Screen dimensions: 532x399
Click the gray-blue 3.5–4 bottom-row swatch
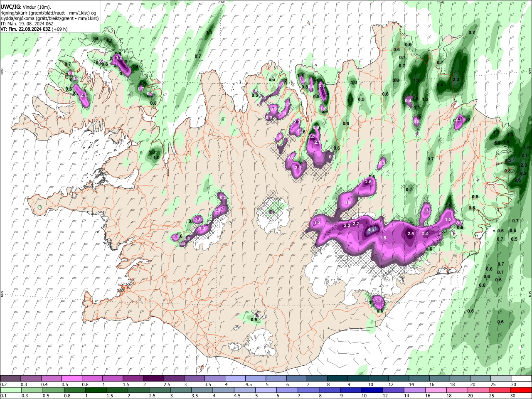click(202, 390)
